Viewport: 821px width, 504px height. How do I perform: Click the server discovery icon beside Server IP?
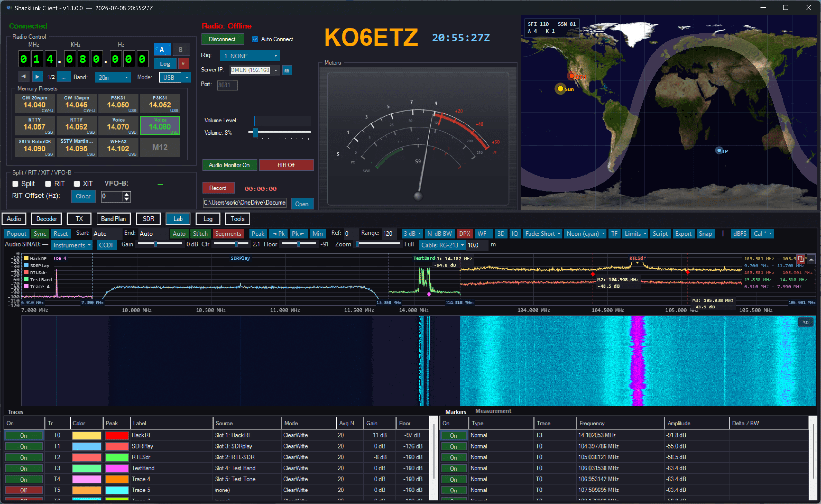click(x=287, y=70)
